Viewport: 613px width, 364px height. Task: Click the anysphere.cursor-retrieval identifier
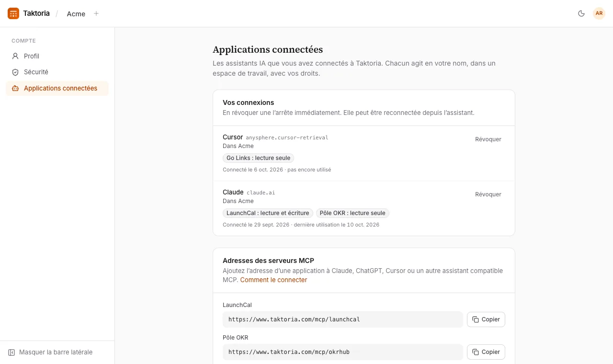(287, 137)
